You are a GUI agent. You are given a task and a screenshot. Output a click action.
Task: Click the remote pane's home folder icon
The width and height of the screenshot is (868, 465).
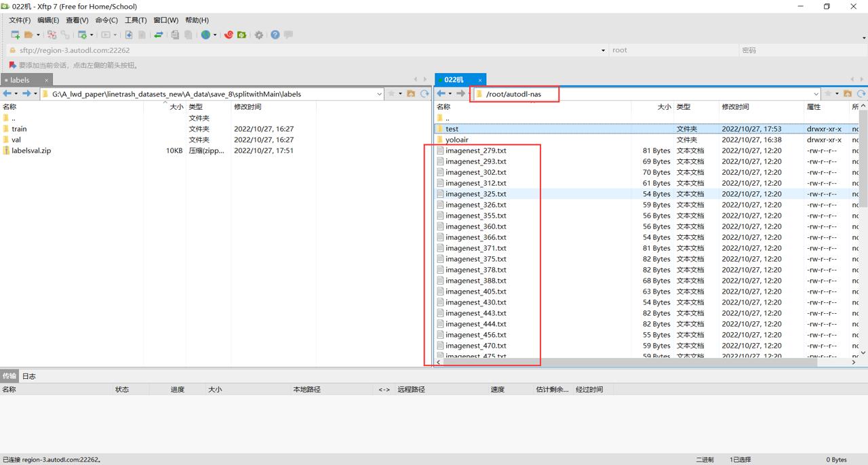click(848, 94)
